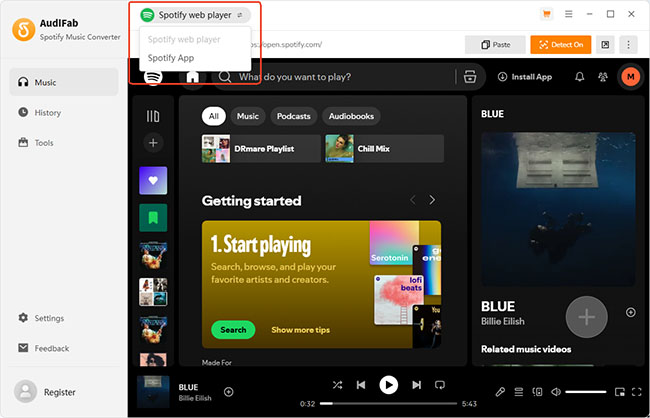
Task: Click Related music videos heading
Action: [x=526, y=349]
